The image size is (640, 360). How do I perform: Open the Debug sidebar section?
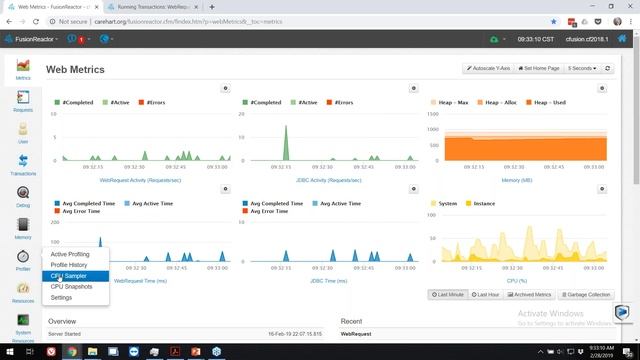pyautogui.click(x=23, y=197)
